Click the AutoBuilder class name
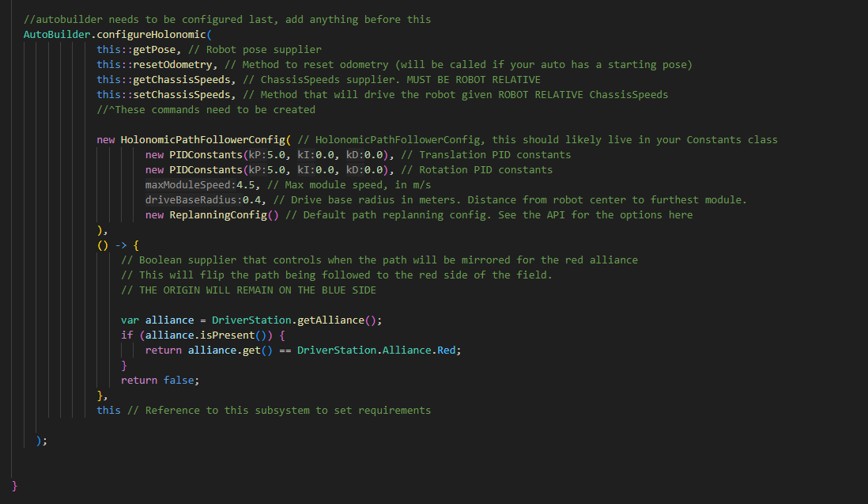 coord(57,34)
